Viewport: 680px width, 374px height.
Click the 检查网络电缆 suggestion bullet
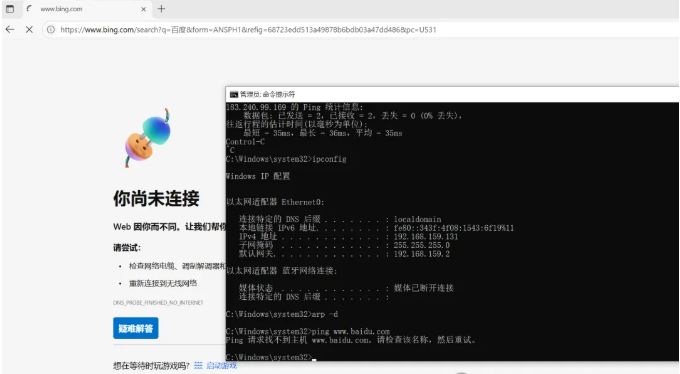coord(177,266)
